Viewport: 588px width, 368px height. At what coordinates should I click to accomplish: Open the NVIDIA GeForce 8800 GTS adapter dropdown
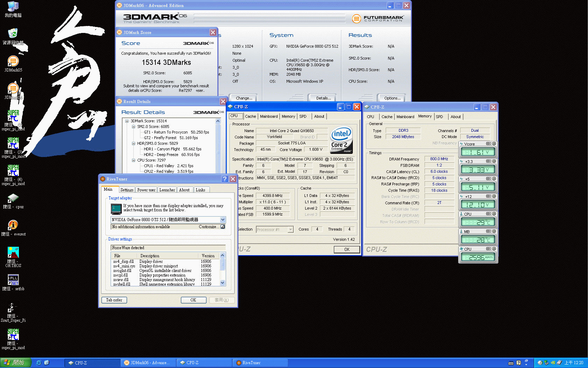point(223,220)
